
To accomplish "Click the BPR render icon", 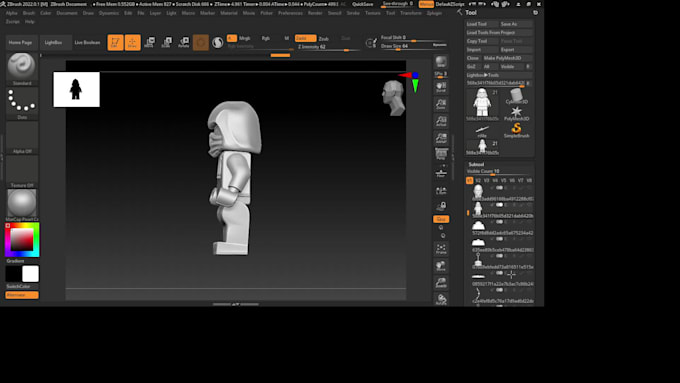I will point(441,62).
